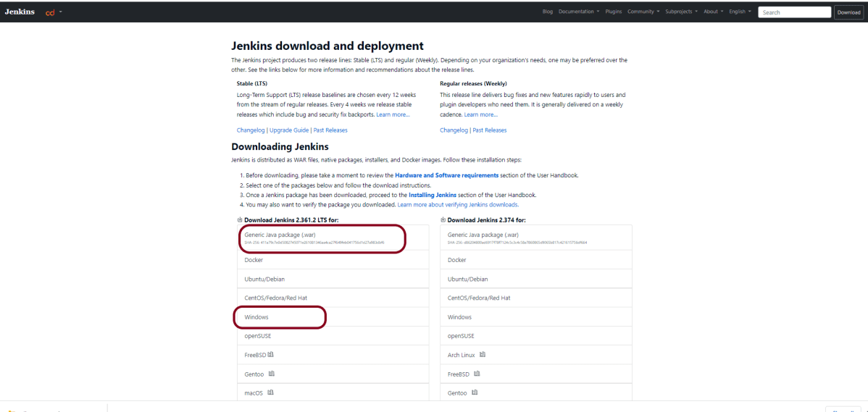Click third-party icon next to LTS FreeBSD
The width and height of the screenshot is (868, 412).
270,355
